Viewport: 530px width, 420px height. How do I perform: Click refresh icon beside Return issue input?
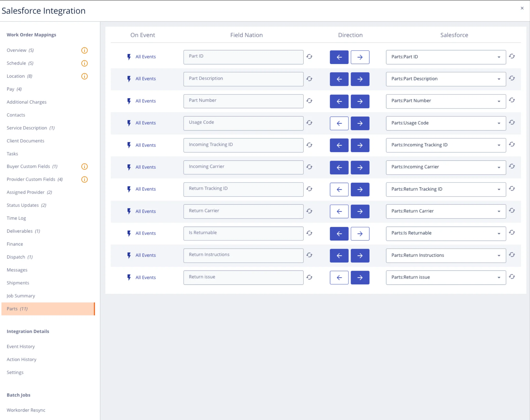[309, 277]
